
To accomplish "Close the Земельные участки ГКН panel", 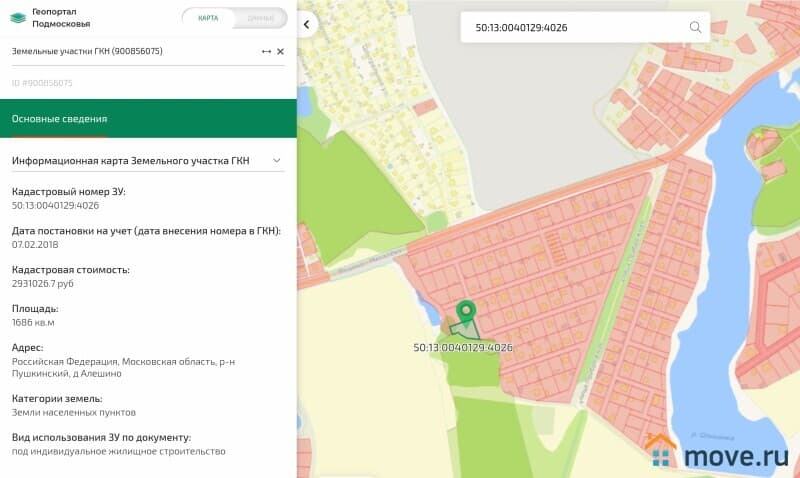I will coord(281,51).
